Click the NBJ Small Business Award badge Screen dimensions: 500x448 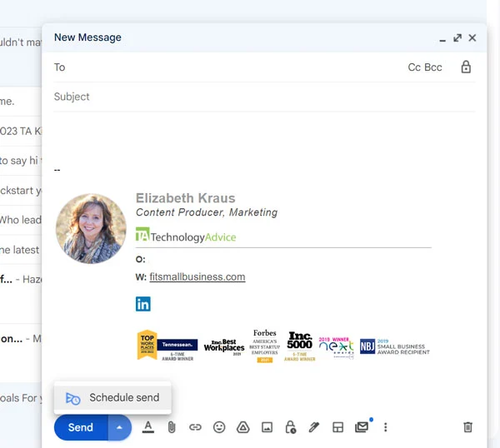click(x=395, y=346)
